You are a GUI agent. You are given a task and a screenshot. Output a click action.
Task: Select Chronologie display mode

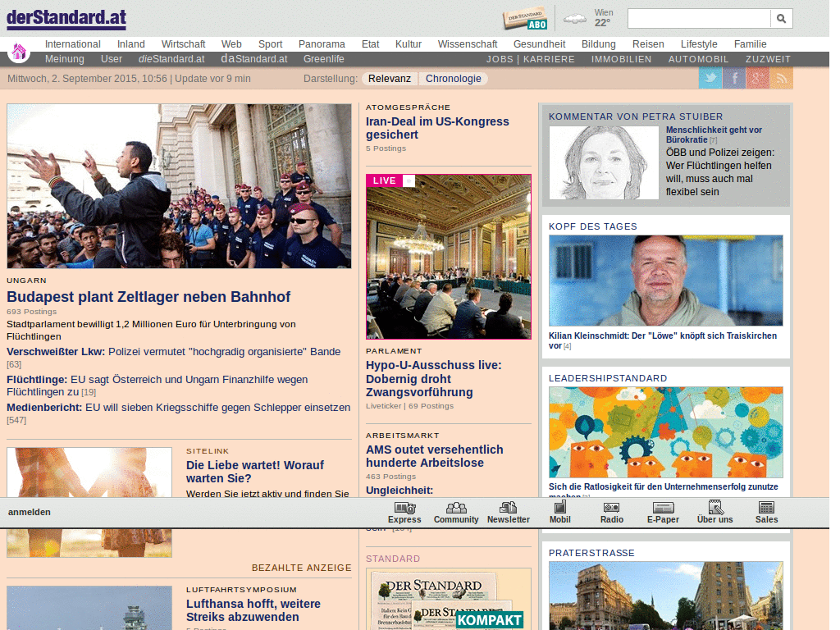pyautogui.click(x=453, y=79)
